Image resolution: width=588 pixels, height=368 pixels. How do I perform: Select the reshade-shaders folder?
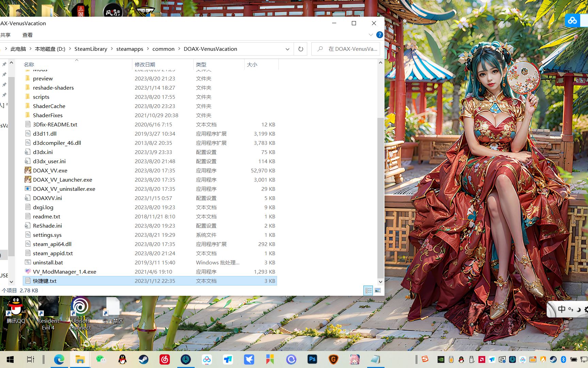point(53,88)
